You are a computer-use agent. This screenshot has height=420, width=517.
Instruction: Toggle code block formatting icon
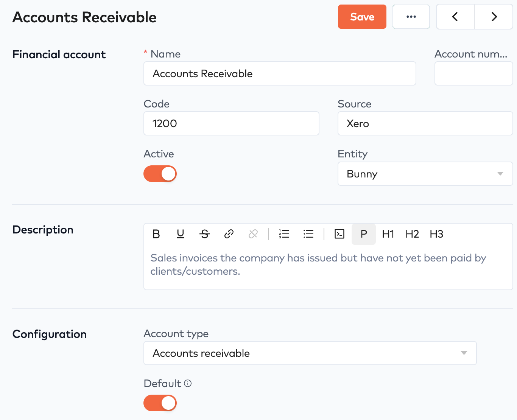(339, 234)
